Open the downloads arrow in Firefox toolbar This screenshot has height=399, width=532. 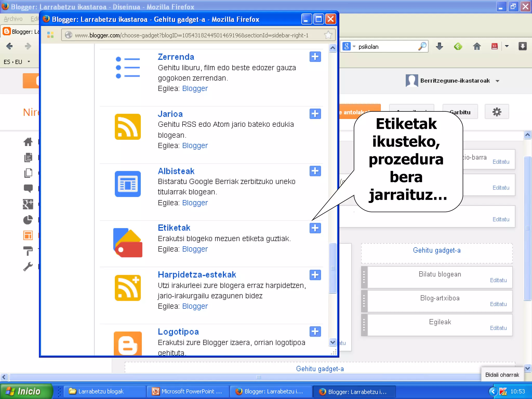(x=439, y=46)
